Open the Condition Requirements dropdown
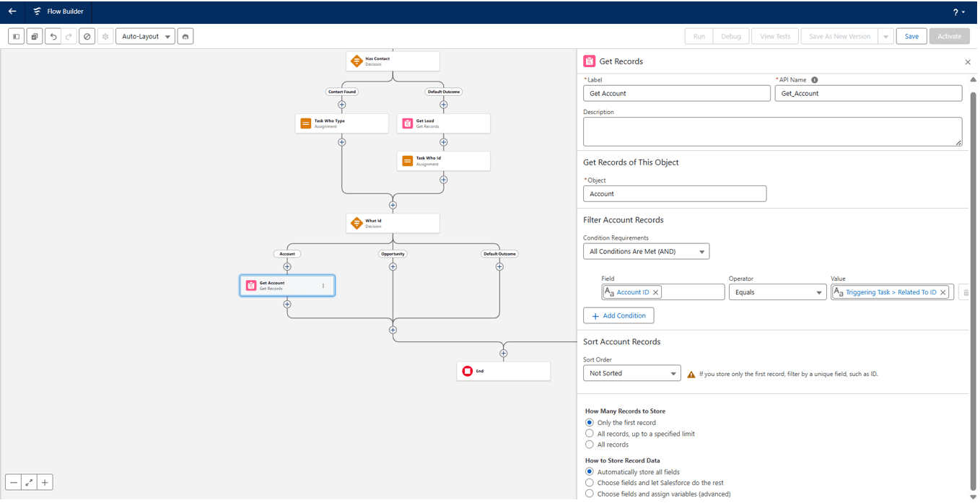This screenshot has height=503, width=980. point(646,251)
